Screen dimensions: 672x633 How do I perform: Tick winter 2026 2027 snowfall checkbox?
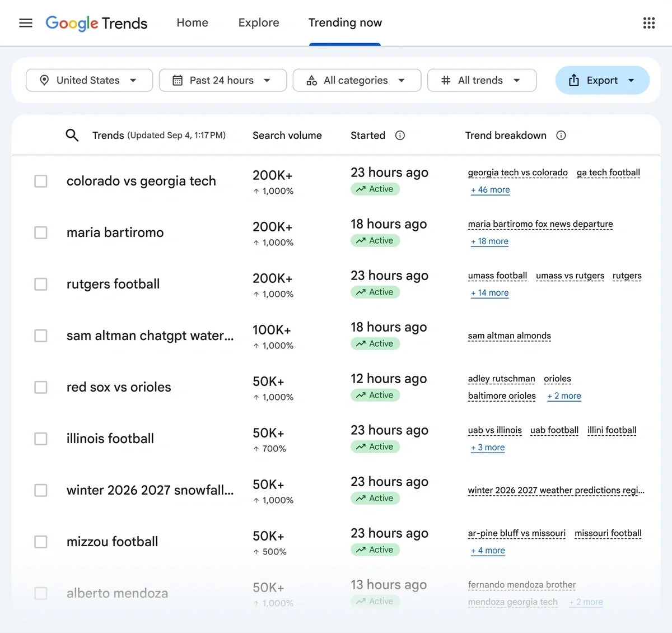41,490
